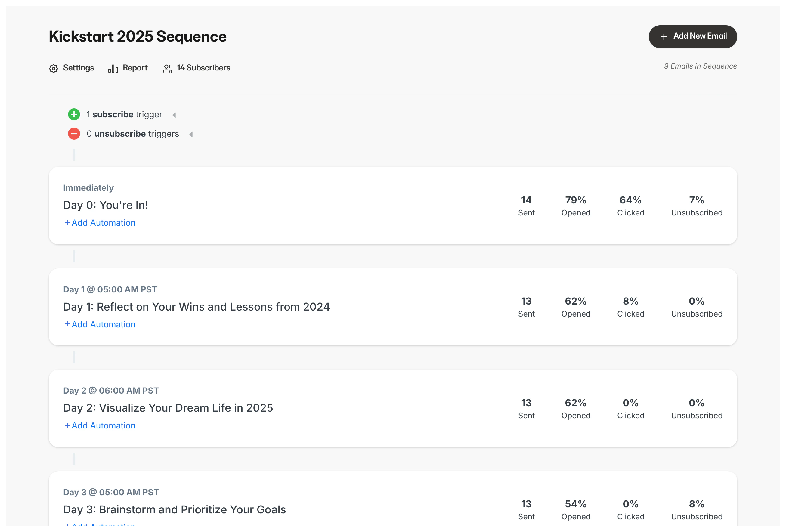Click the Settings gear icon
Screen dimensions: 786x532
tap(54, 68)
